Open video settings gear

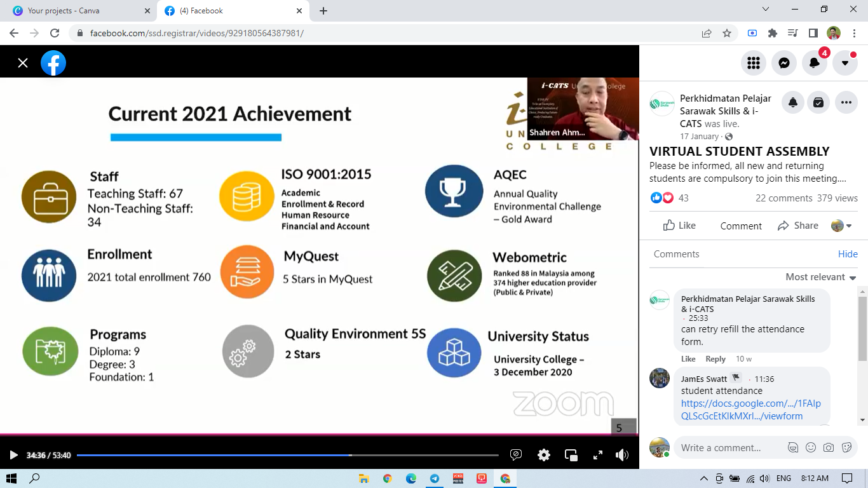tap(543, 455)
